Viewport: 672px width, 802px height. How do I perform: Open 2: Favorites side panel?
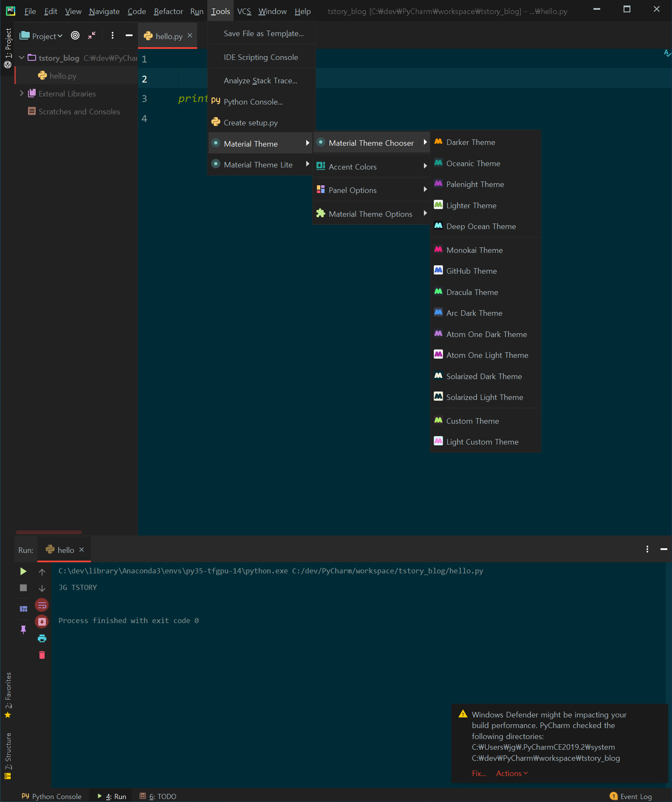pyautogui.click(x=8, y=695)
